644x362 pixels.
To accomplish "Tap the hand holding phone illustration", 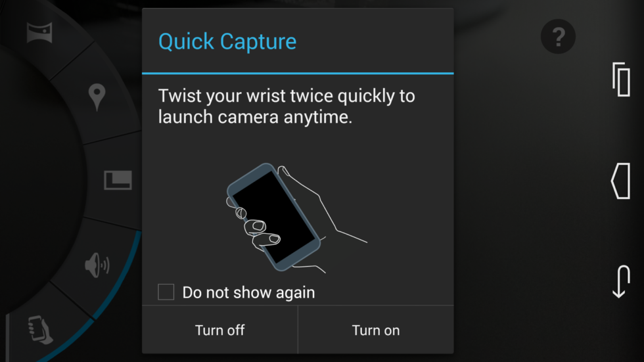I will (x=296, y=217).
